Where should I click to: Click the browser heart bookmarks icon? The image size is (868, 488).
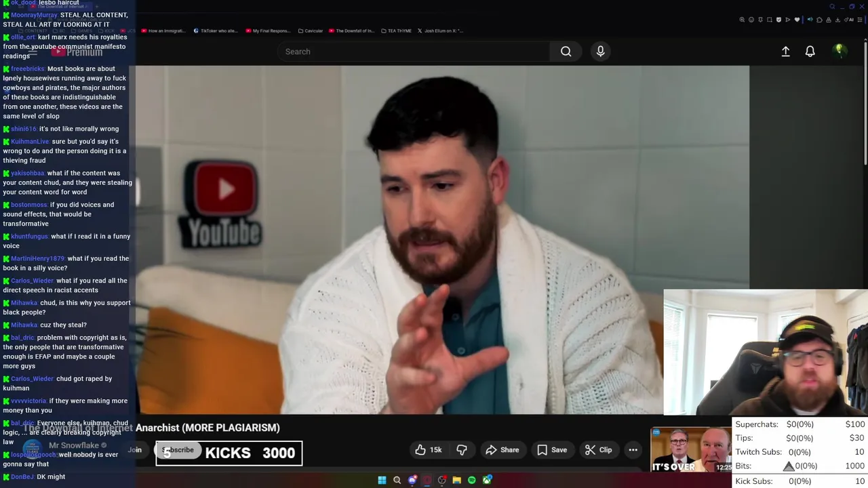pos(797,20)
